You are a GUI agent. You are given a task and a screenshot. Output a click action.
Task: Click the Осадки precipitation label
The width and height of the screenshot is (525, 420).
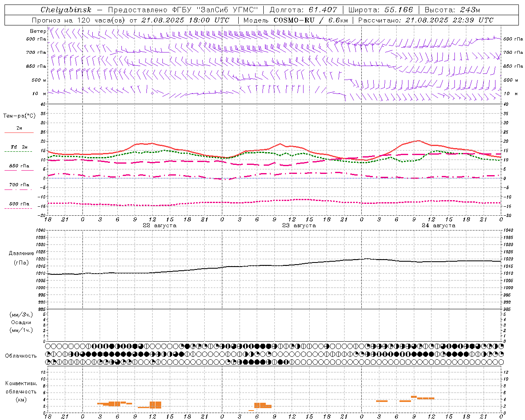click(x=21, y=322)
